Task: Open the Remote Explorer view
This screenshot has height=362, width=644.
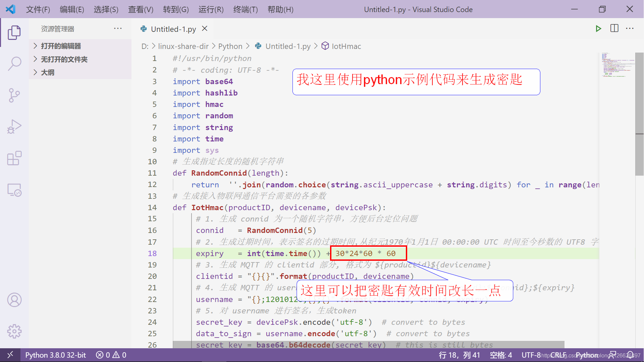Action: pos(14,190)
